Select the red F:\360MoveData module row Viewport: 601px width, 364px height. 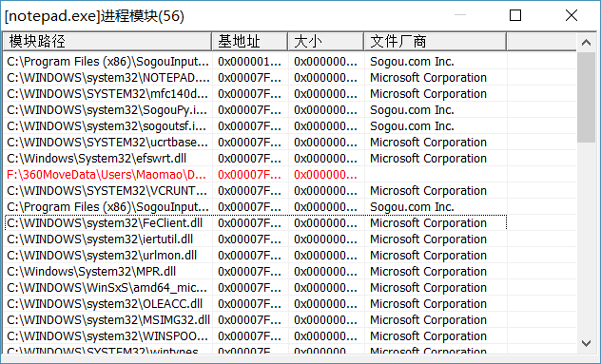tap(255, 175)
